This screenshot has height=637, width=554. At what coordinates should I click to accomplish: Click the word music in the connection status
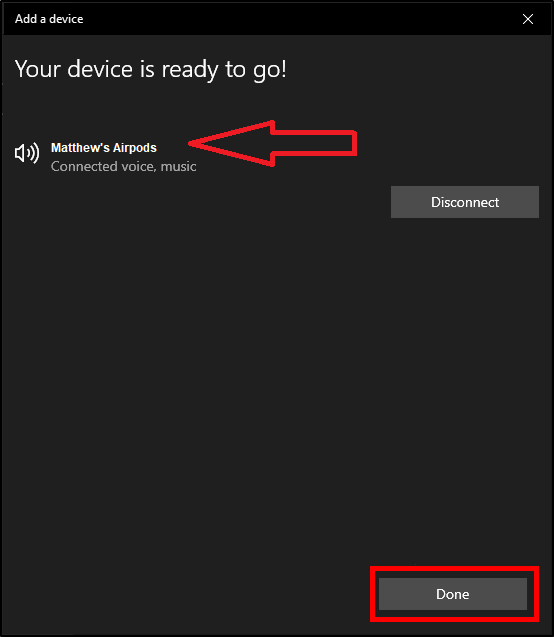pyautogui.click(x=178, y=166)
